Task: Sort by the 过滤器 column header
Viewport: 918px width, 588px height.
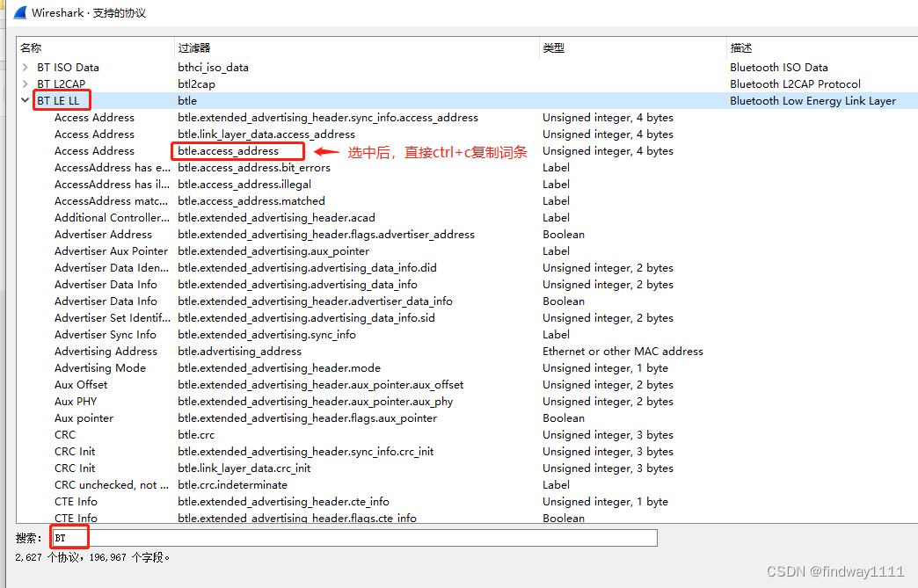Action: point(356,48)
